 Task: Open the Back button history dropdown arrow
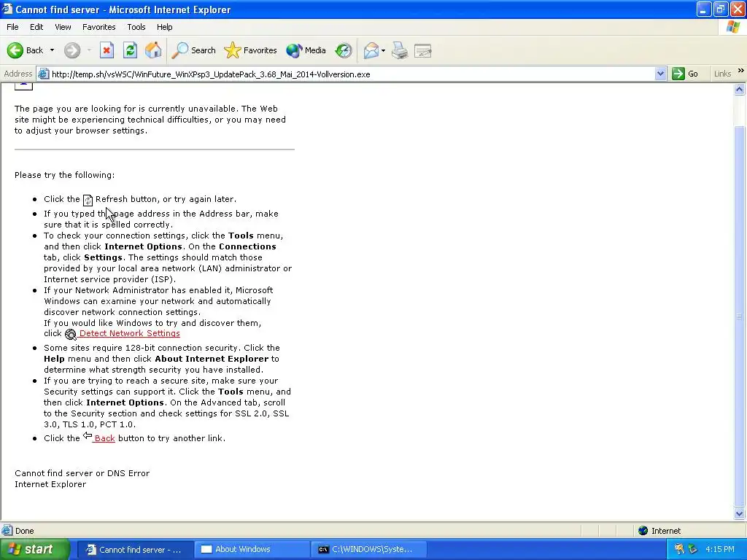52,50
